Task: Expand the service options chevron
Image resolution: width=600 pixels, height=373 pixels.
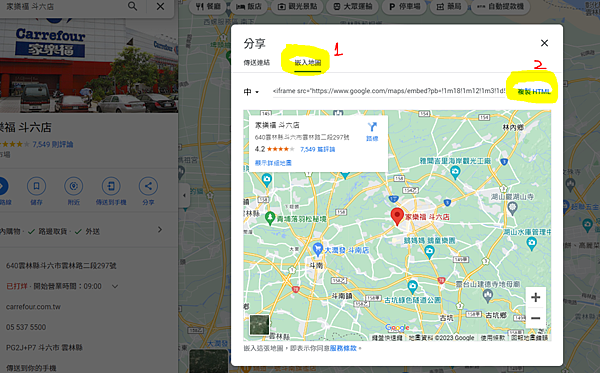Action: click(160, 230)
